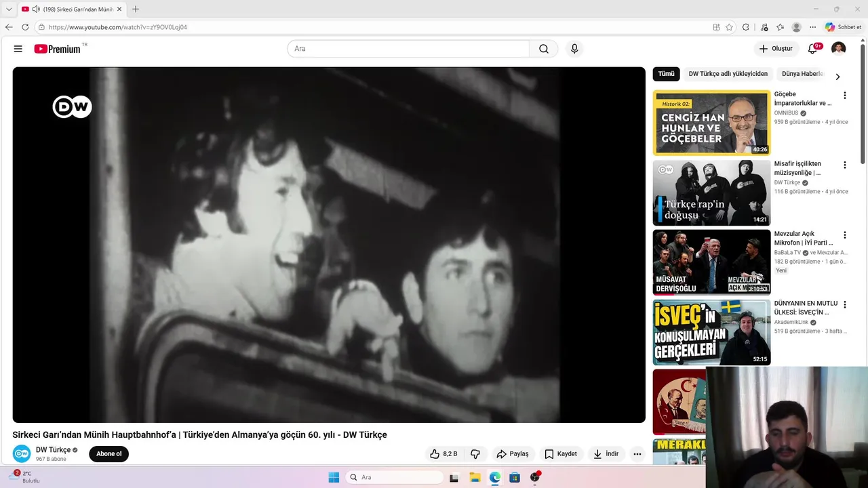Image resolution: width=868 pixels, height=488 pixels.
Task: Open Copilot Sohbet et button
Action: point(843,27)
